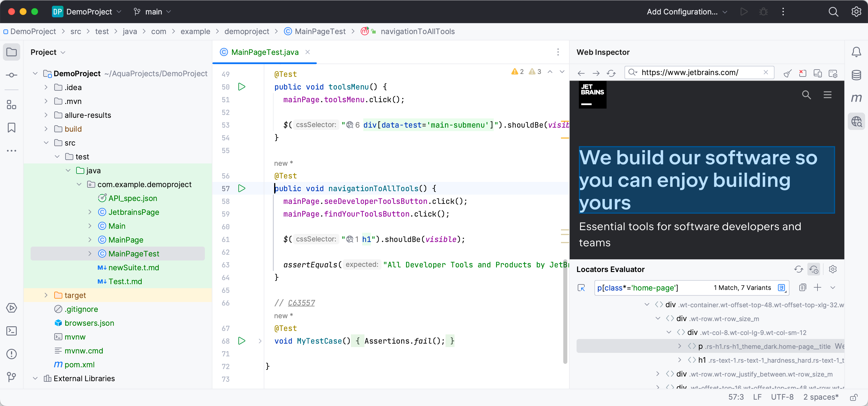Viewport: 868px width, 406px height.
Task: Click the Bookmarks icon in left sidebar
Action: click(x=12, y=128)
